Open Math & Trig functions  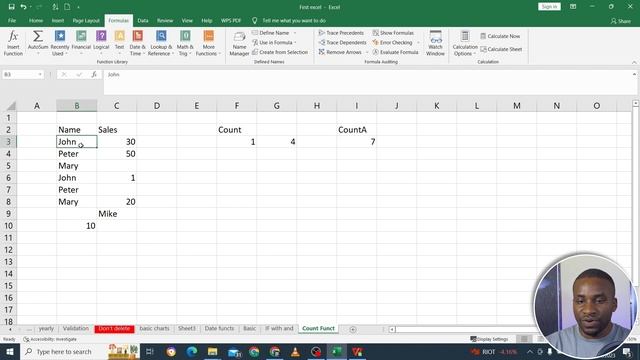click(x=185, y=43)
